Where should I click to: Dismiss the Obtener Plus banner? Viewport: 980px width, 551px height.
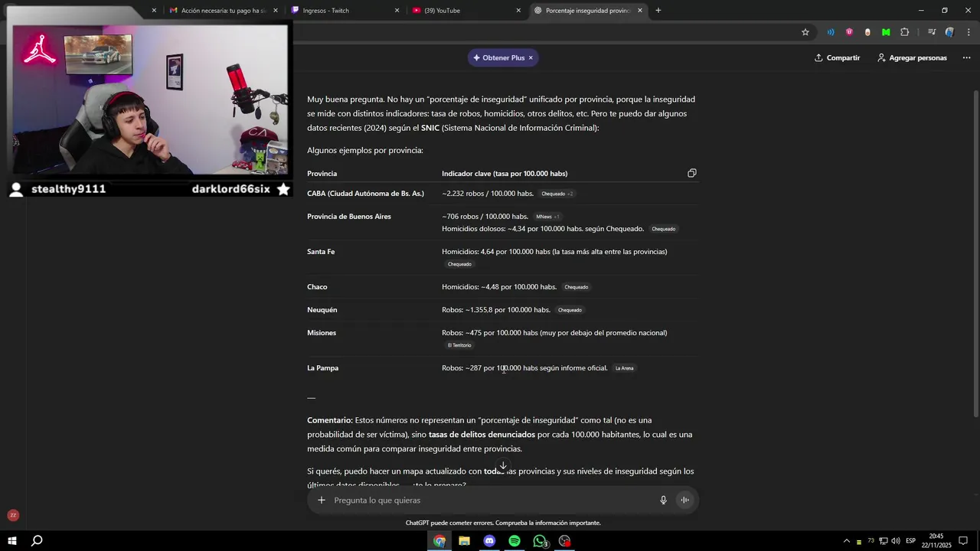click(x=531, y=57)
